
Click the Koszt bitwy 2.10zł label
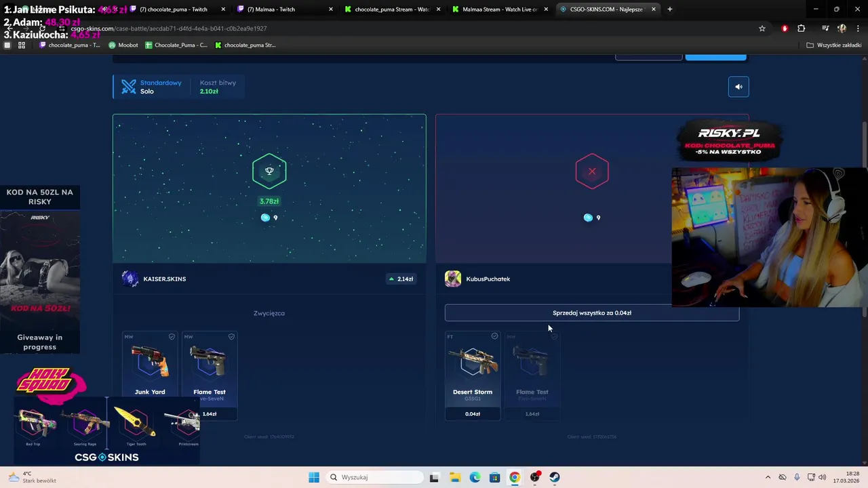[218, 87]
